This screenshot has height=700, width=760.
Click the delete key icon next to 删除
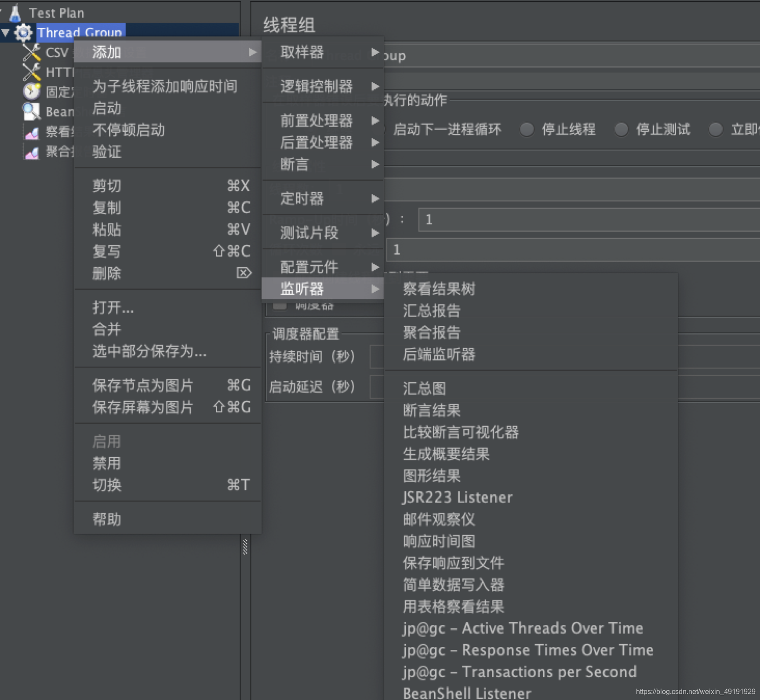[x=244, y=273]
